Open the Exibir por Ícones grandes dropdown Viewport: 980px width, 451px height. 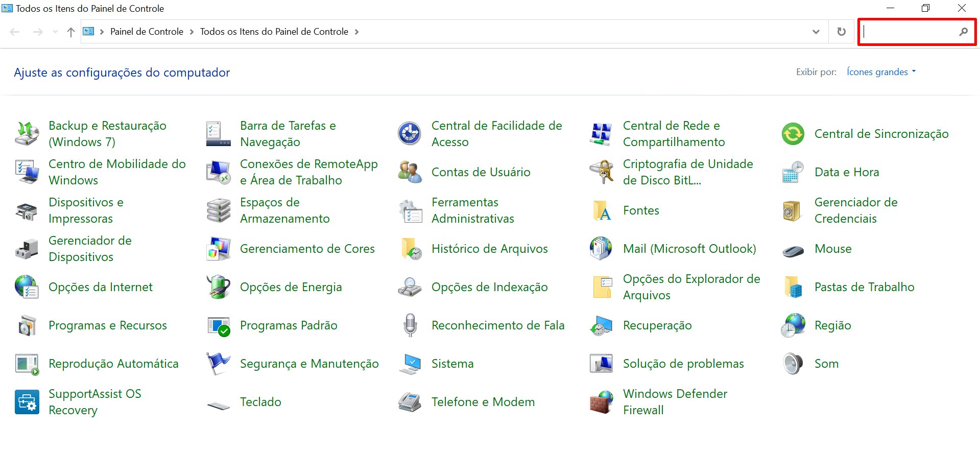point(881,72)
